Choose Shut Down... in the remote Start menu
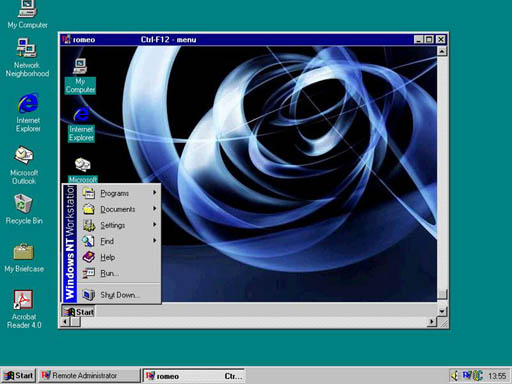Image resolution: width=512 pixels, height=384 pixels. (120, 295)
